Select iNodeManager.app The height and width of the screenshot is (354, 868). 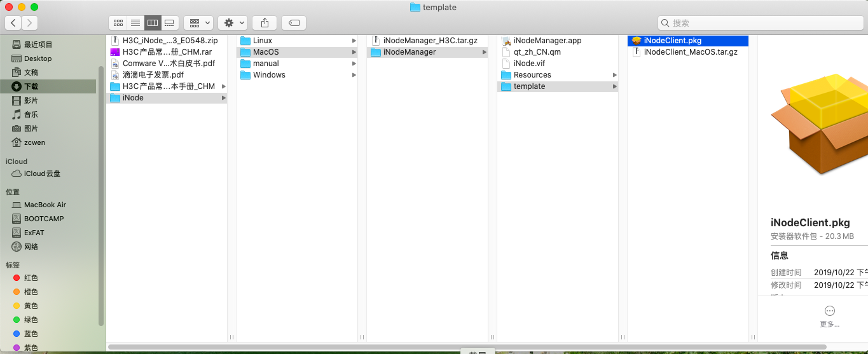click(x=558, y=41)
